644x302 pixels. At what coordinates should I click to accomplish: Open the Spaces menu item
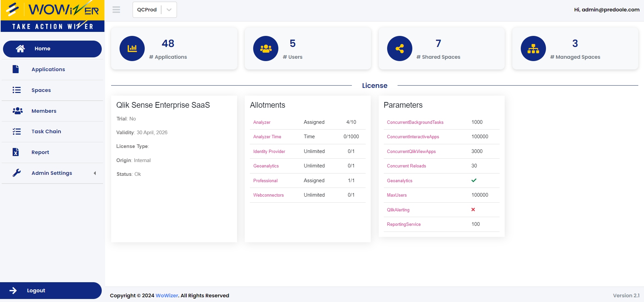tap(52, 90)
